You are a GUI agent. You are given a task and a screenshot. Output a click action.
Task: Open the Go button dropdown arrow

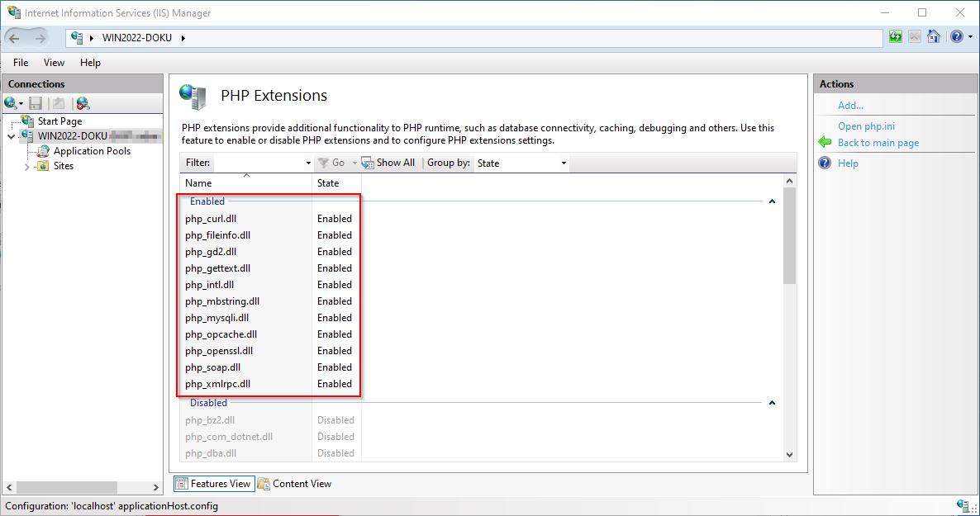354,163
